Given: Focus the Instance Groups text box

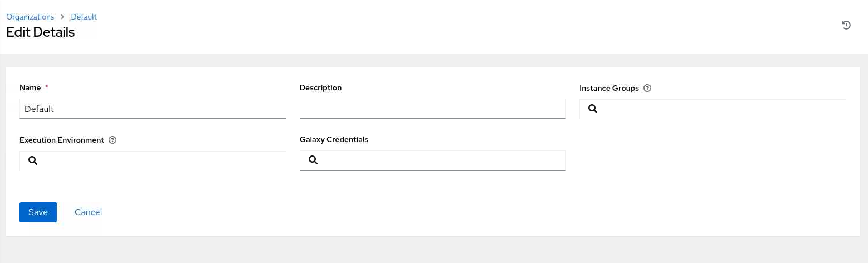Looking at the screenshot, I should tap(726, 109).
